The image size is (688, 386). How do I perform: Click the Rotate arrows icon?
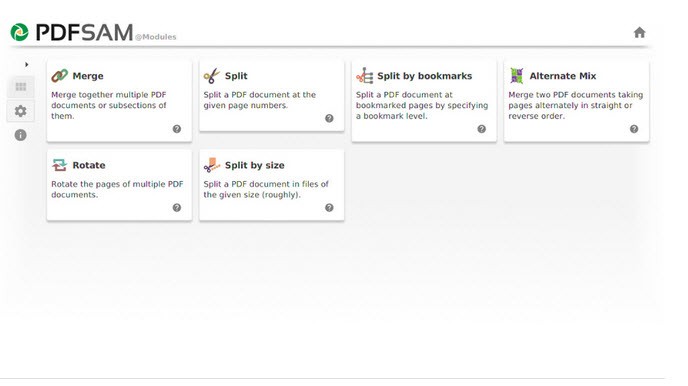[59, 165]
